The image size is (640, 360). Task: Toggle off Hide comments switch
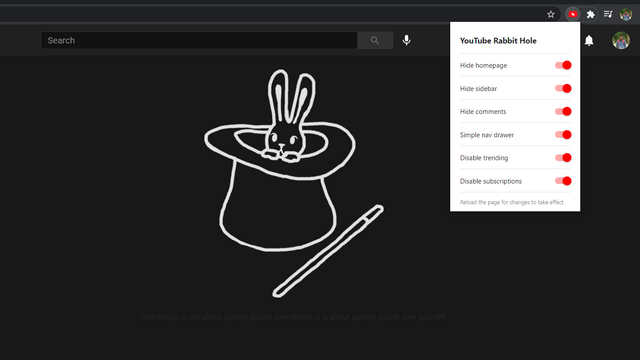(x=563, y=111)
